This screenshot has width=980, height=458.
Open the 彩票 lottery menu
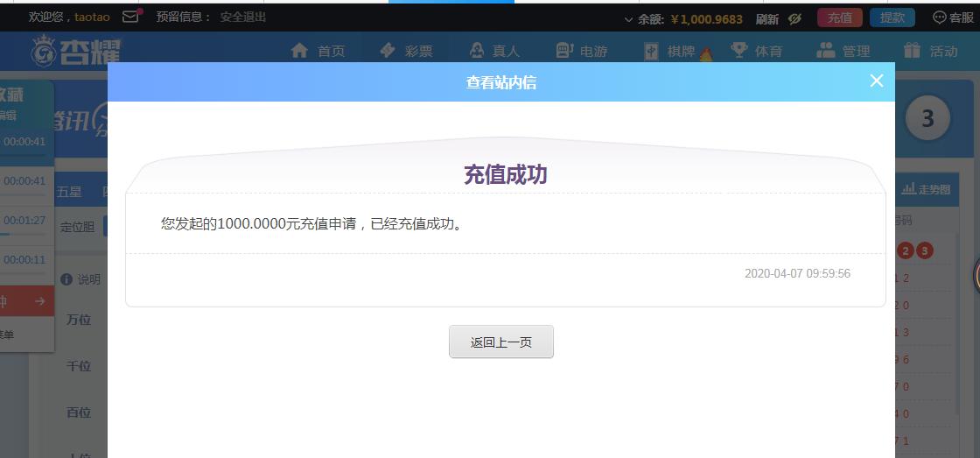pos(388,51)
